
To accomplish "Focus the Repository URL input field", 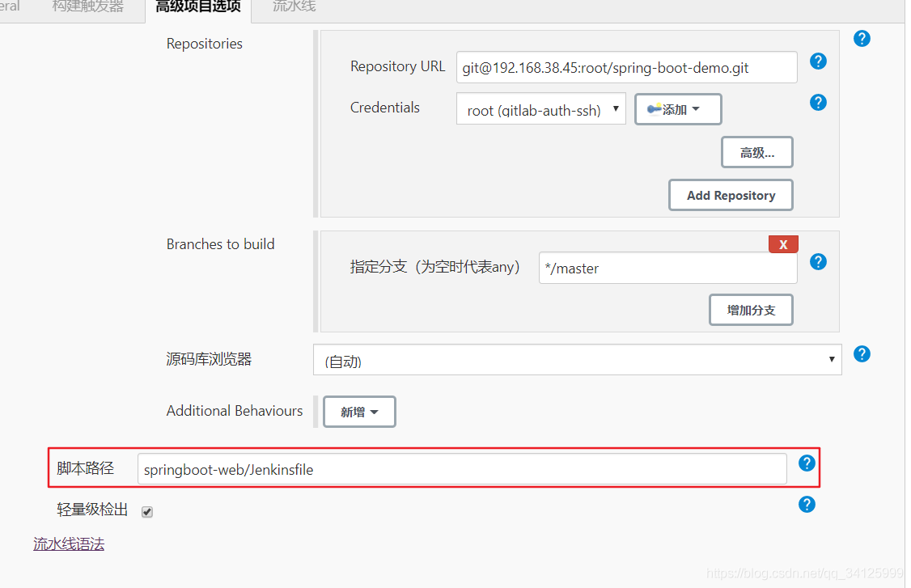I will click(x=626, y=67).
